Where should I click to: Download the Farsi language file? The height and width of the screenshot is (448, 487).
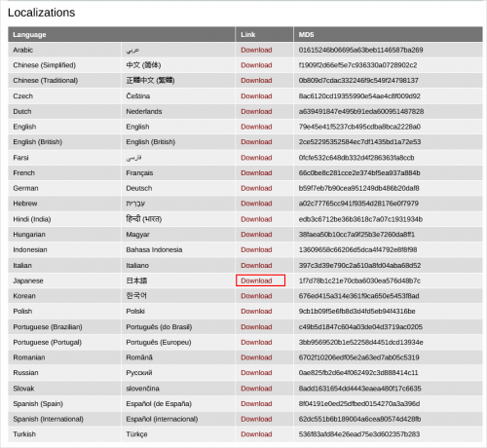pyautogui.click(x=256, y=158)
